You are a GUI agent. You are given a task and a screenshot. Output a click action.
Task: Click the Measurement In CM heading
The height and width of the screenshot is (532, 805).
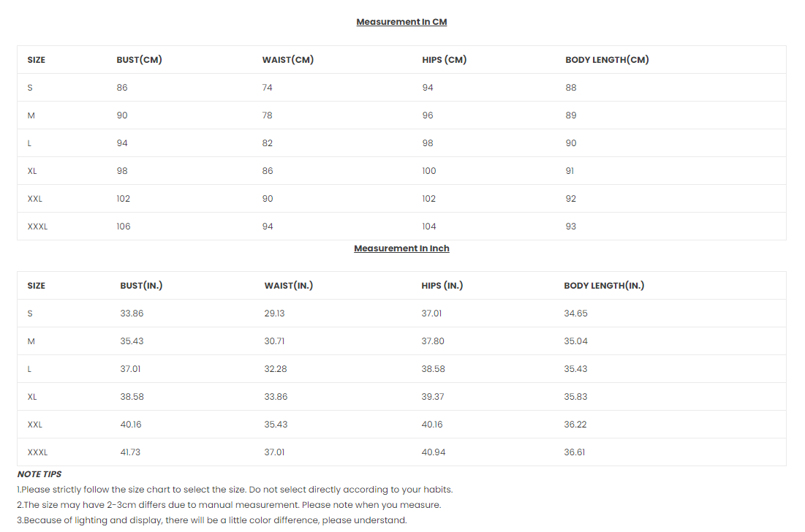401,22
